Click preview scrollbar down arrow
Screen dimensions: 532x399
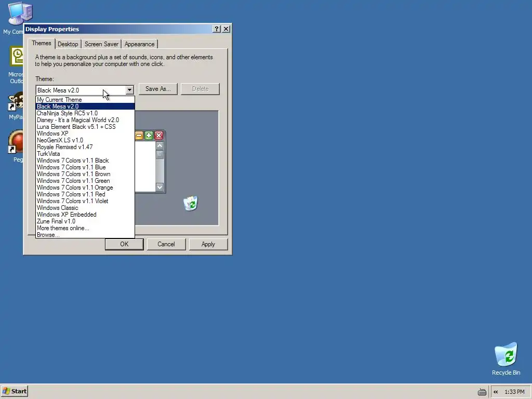(x=159, y=187)
